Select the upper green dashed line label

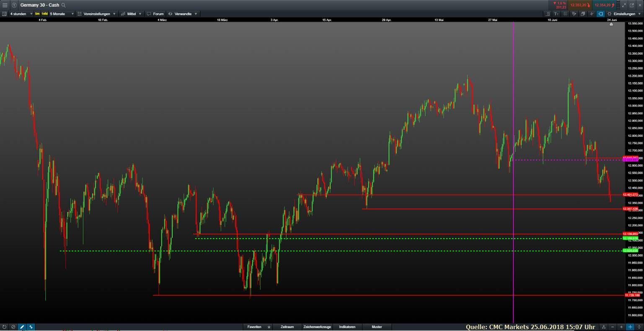click(630, 238)
